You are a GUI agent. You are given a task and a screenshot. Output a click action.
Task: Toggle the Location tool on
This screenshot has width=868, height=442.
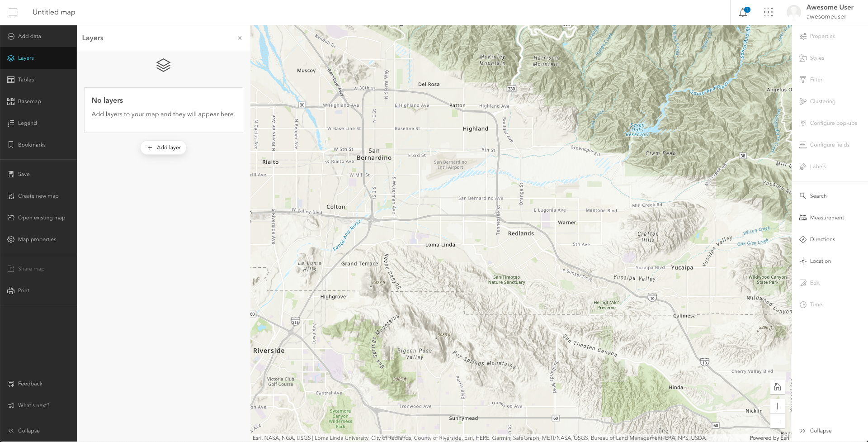[821, 261]
